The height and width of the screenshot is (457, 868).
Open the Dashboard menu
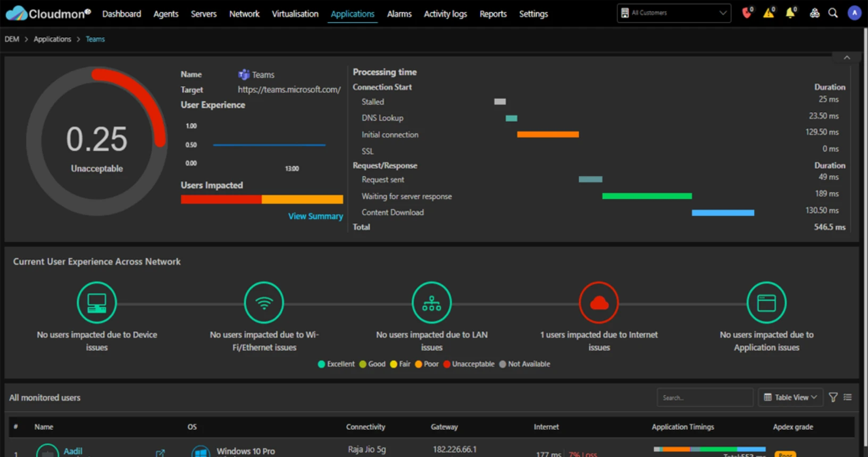pos(122,14)
